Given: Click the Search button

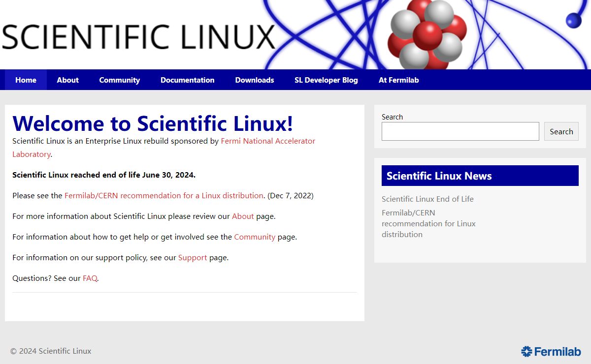Looking at the screenshot, I should pyautogui.click(x=561, y=131).
